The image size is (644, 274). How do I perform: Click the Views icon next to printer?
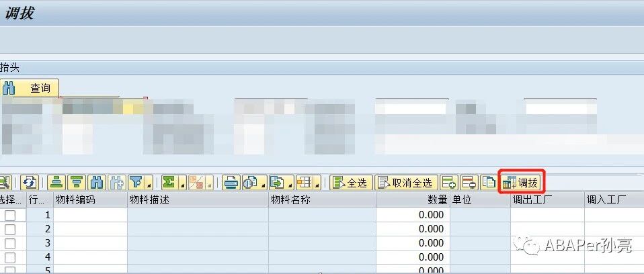[250, 182]
